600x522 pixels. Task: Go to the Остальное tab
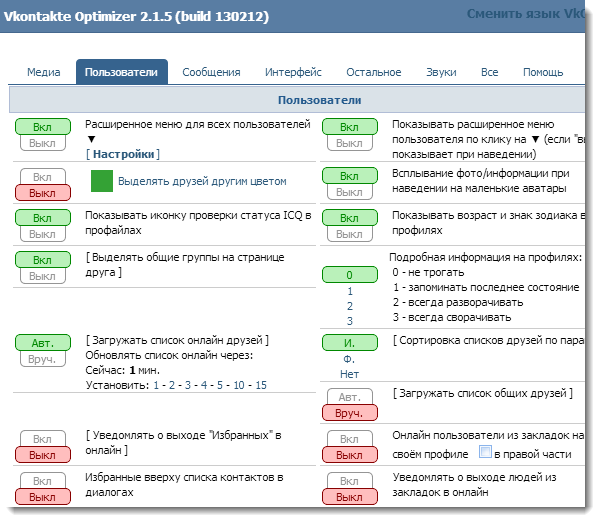(374, 72)
